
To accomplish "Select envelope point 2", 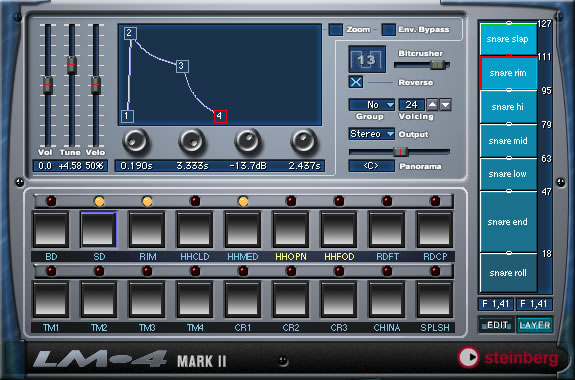I will click(x=130, y=33).
